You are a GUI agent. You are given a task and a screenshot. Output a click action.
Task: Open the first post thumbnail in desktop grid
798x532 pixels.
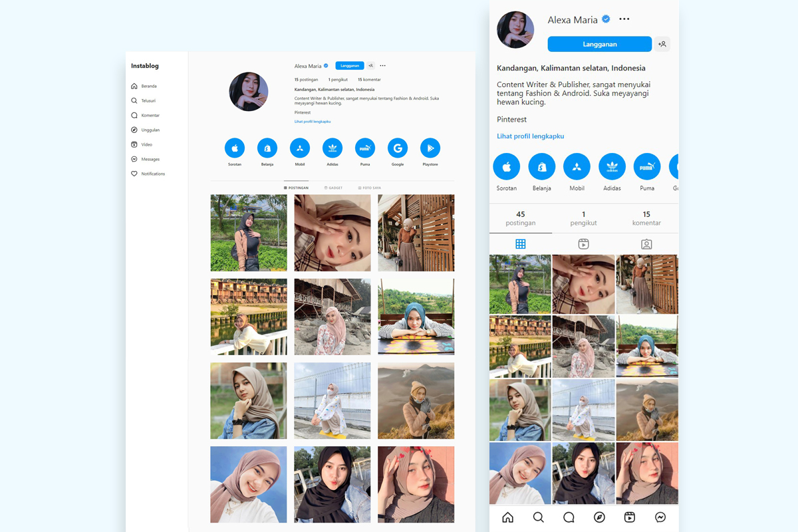(249, 233)
